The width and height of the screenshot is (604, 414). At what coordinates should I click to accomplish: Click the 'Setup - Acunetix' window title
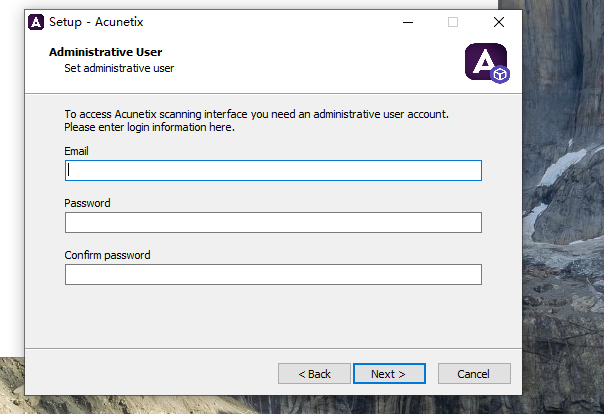coord(96,22)
